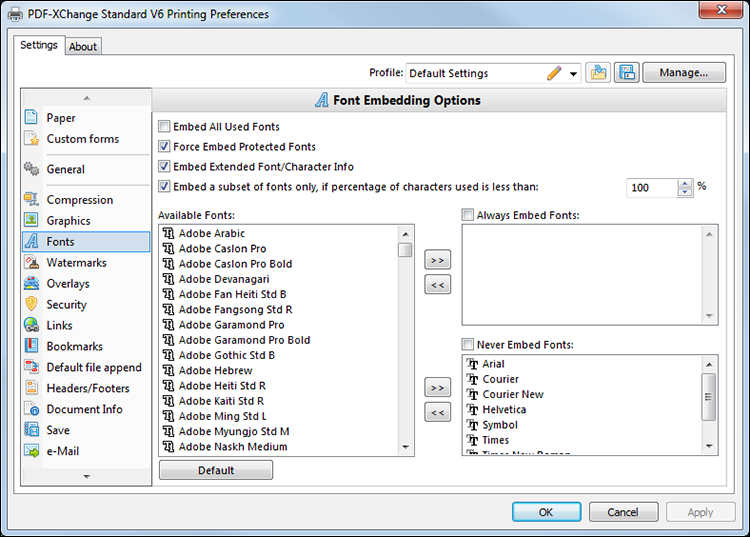
Task: Click the load profile folder icon
Action: pos(598,73)
